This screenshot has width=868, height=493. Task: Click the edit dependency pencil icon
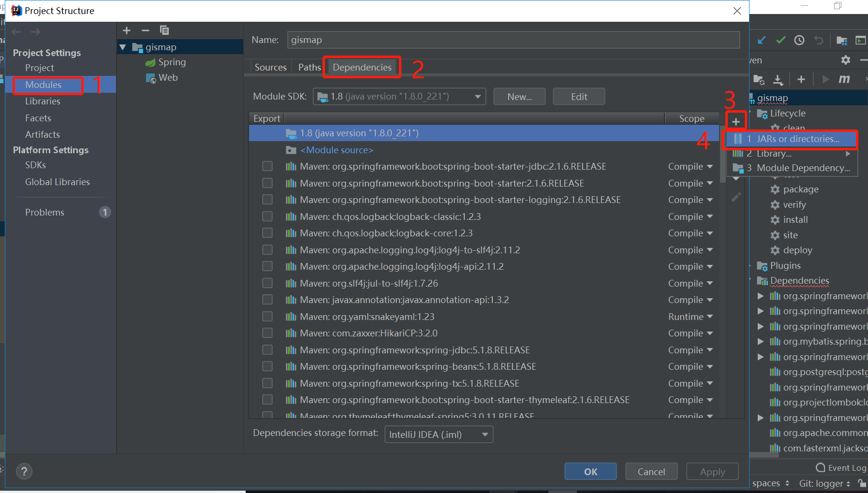point(736,197)
